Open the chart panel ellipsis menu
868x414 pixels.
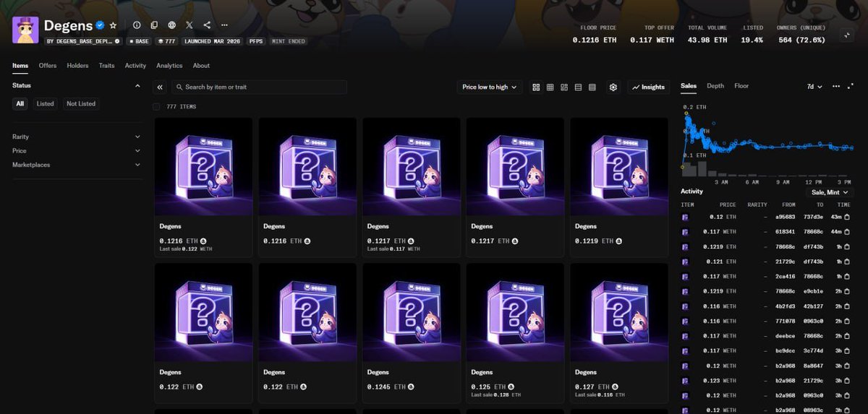coord(836,86)
